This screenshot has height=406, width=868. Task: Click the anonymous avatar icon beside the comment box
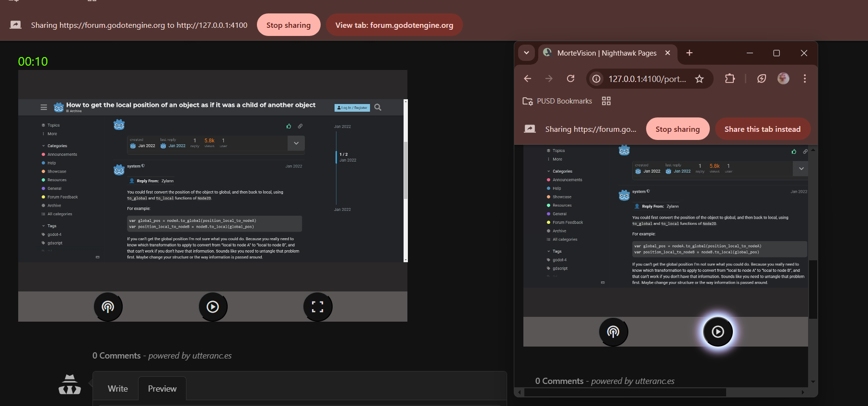point(70,384)
